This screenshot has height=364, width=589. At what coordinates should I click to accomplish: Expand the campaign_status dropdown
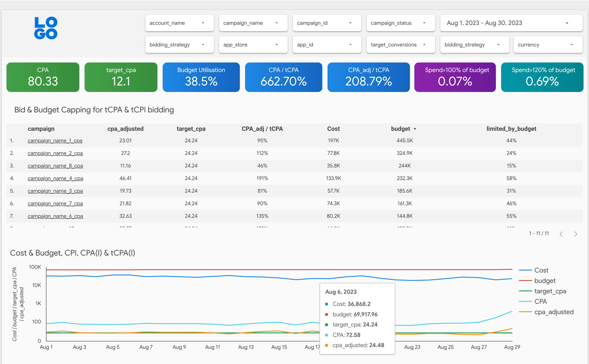pyautogui.click(x=400, y=23)
